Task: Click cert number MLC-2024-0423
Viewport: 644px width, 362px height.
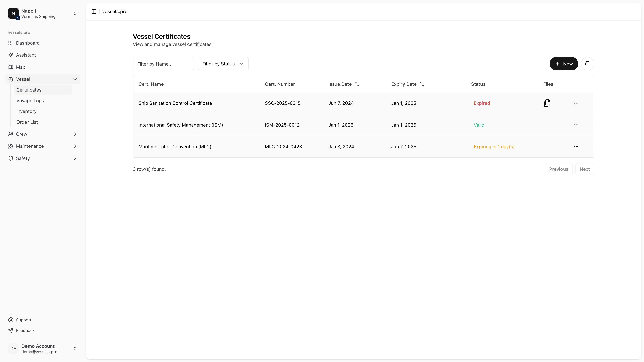Action: click(283, 147)
